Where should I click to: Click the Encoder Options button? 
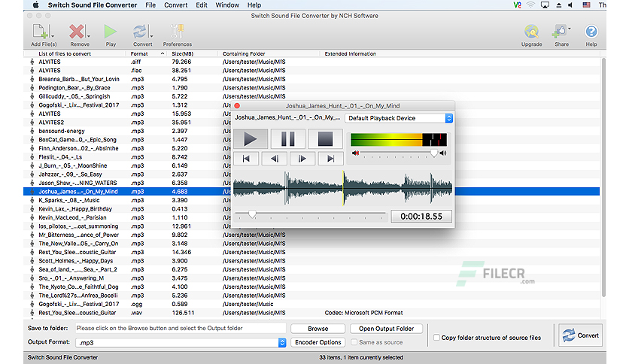click(318, 342)
